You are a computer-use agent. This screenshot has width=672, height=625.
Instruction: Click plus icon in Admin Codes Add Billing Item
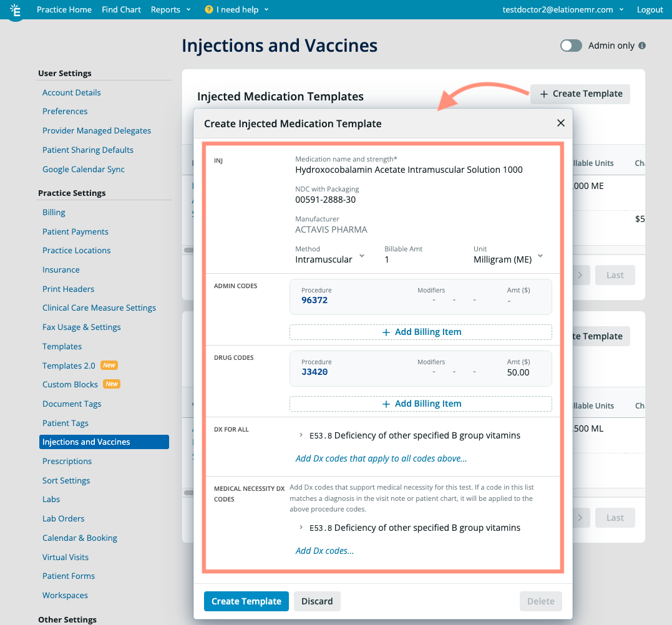pos(386,332)
